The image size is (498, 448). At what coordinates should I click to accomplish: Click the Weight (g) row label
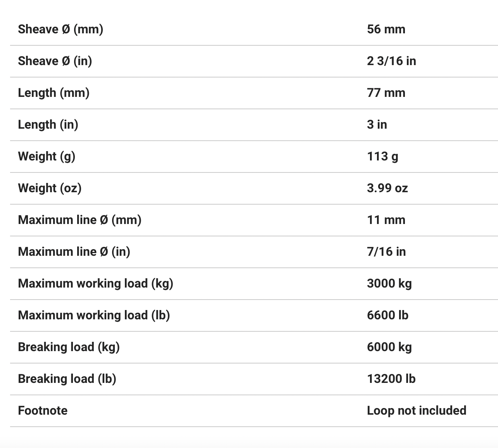click(x=47, y=156)
